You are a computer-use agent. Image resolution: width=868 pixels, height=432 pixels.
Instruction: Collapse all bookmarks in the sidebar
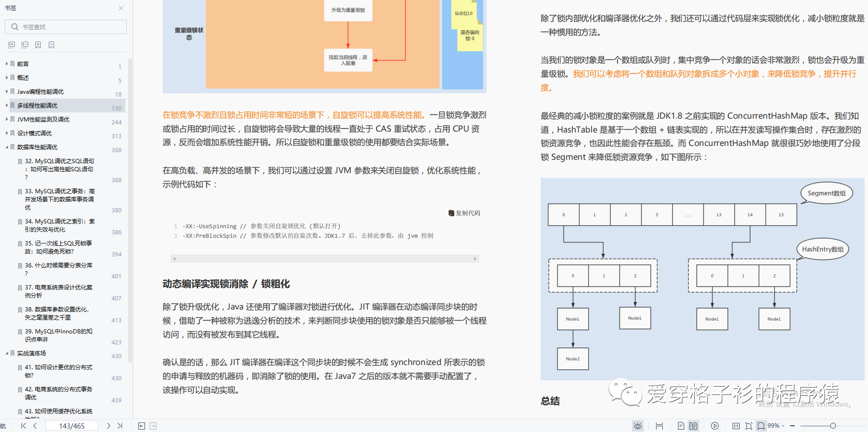click(x=24, y=44)
